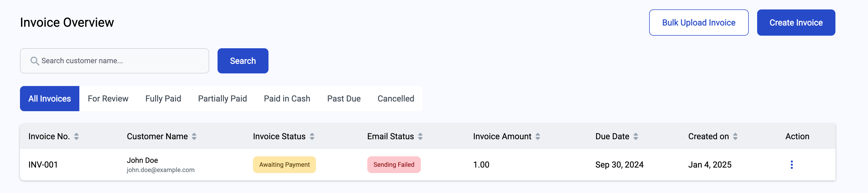Switch to the For Review tab
This screenshot has height=193, width=868.
click(108, 99)
